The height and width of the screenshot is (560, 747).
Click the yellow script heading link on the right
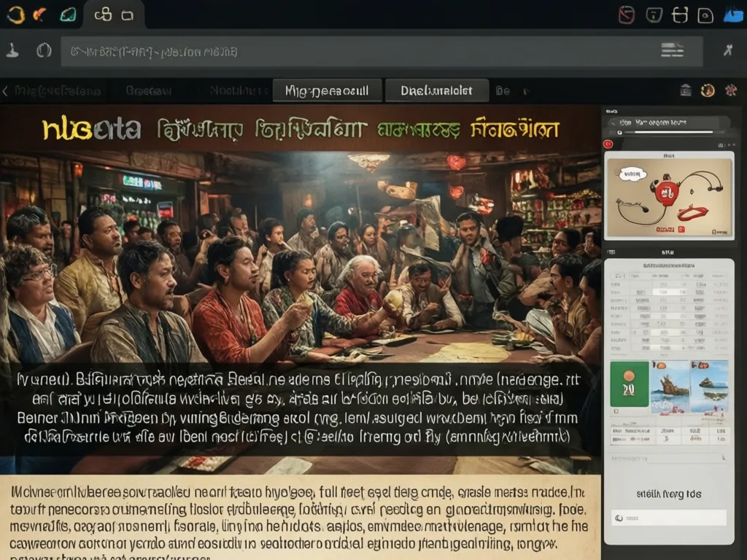click(514, 128)
